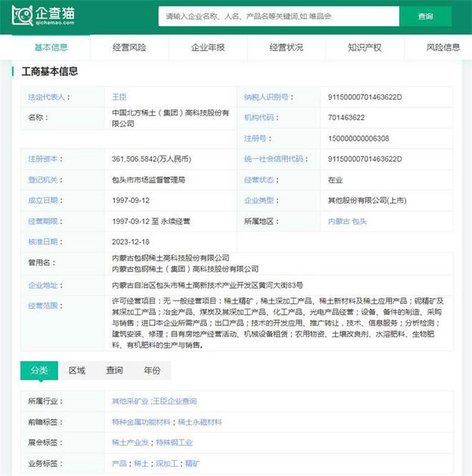Select former name 内蒙古包钢稀土高科技股份有限公司
472x476 pixels.
click(170, 258)
